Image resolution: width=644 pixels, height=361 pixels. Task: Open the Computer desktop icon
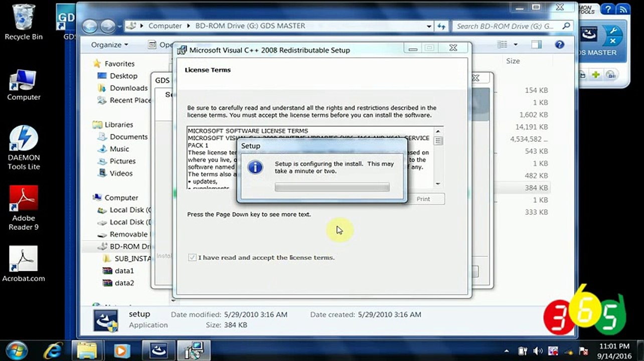pyautogui.click(x=24, y=84)
